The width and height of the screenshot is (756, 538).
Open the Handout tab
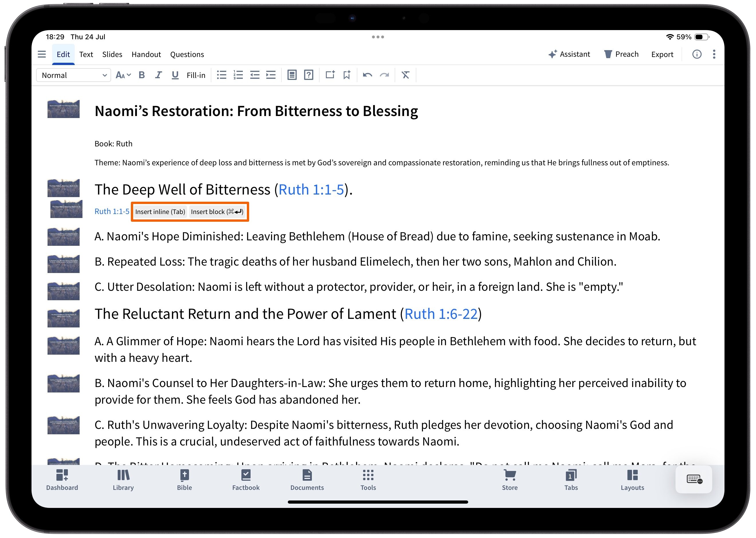[146, 54]
